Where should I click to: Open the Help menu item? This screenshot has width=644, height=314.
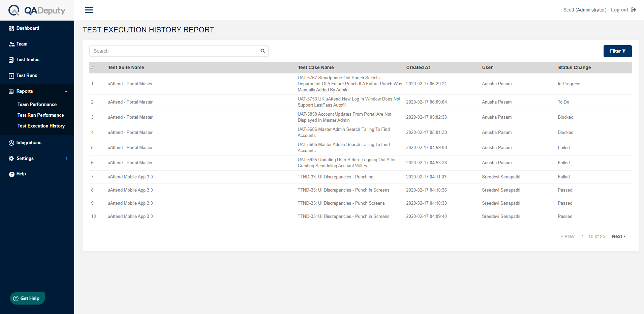[x=21, y=174]
